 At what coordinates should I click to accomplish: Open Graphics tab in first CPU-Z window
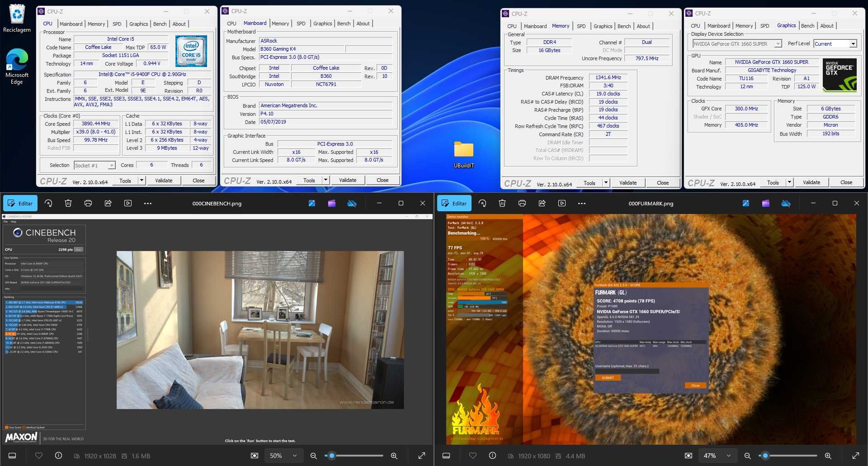[138, 24]
